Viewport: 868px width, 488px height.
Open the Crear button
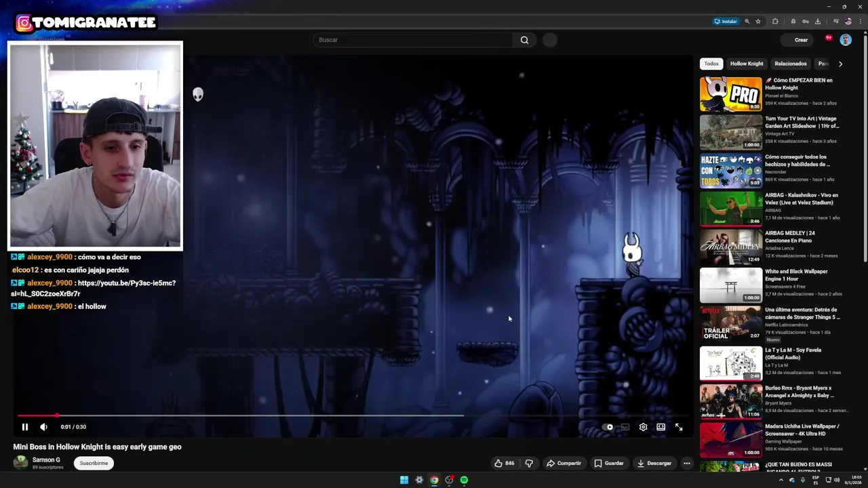pos(797,40)
